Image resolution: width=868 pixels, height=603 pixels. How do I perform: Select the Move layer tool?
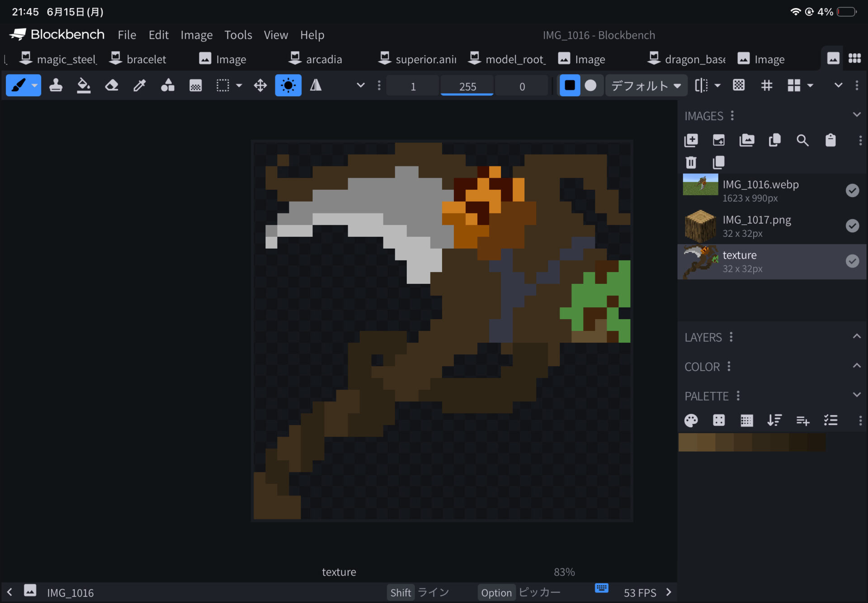[260, 85]
